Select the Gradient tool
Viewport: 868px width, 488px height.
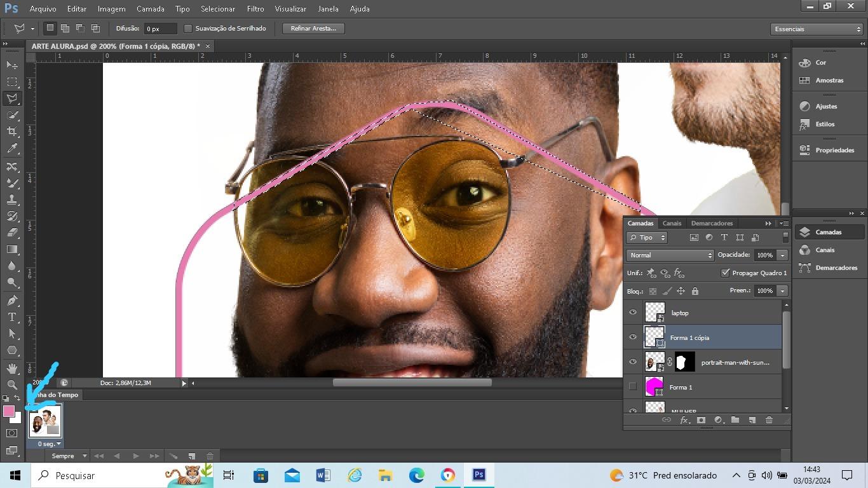point(12,249)
